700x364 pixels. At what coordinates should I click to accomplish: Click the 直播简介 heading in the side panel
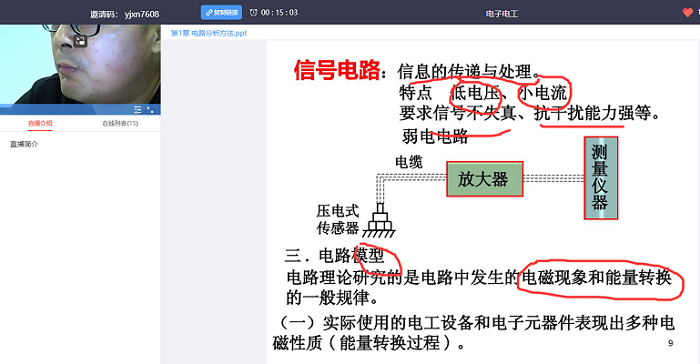pyautogui.click(x=24, y=144)
